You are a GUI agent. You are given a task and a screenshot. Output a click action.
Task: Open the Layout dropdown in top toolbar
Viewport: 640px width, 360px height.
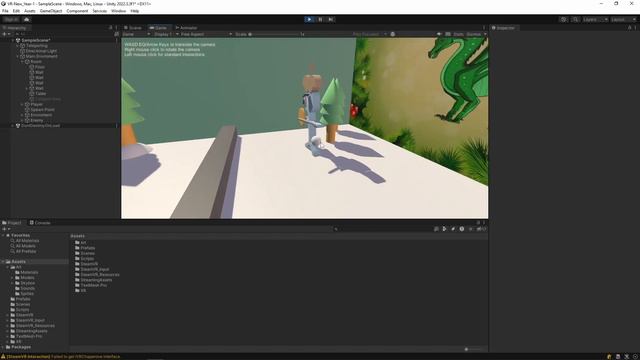tap(624, 20)
